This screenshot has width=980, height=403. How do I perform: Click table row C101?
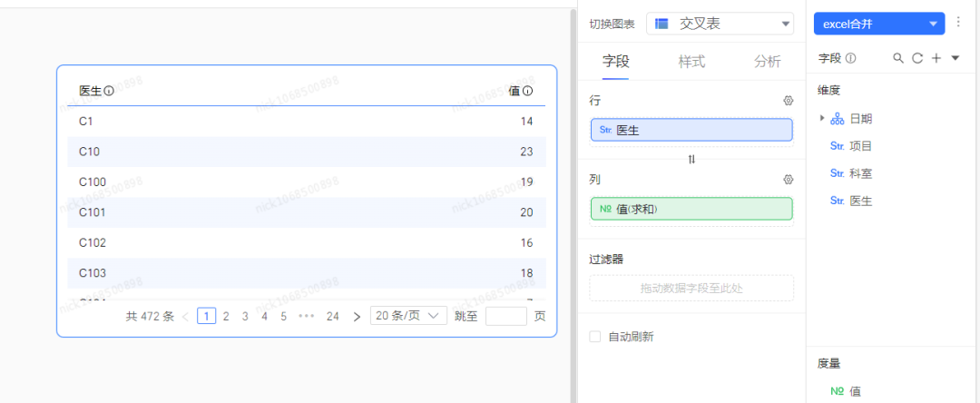[307, 212]
